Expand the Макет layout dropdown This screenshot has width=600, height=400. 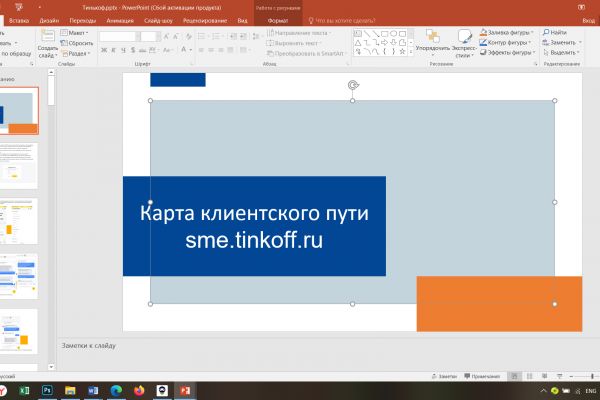pos(75,33)
